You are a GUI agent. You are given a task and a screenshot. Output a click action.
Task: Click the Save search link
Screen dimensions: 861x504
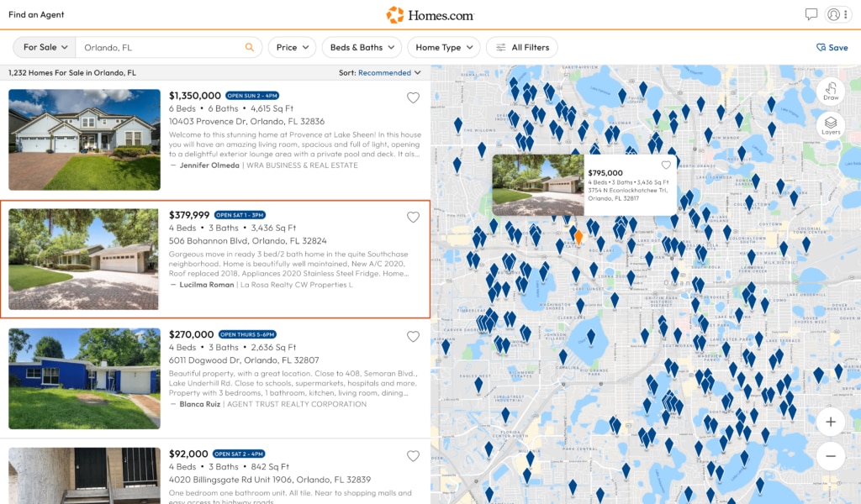[832, 47]
